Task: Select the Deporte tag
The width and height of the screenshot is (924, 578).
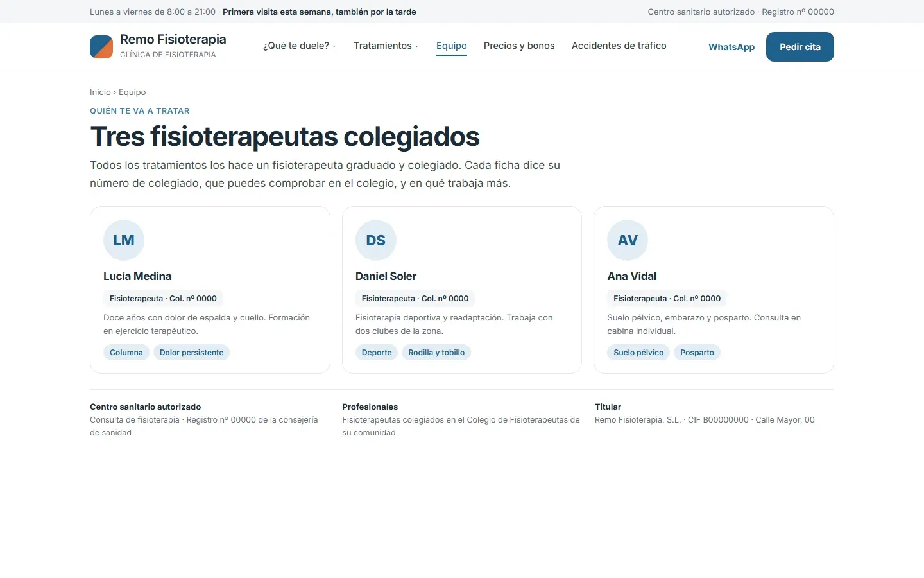Action: [377, 353]
